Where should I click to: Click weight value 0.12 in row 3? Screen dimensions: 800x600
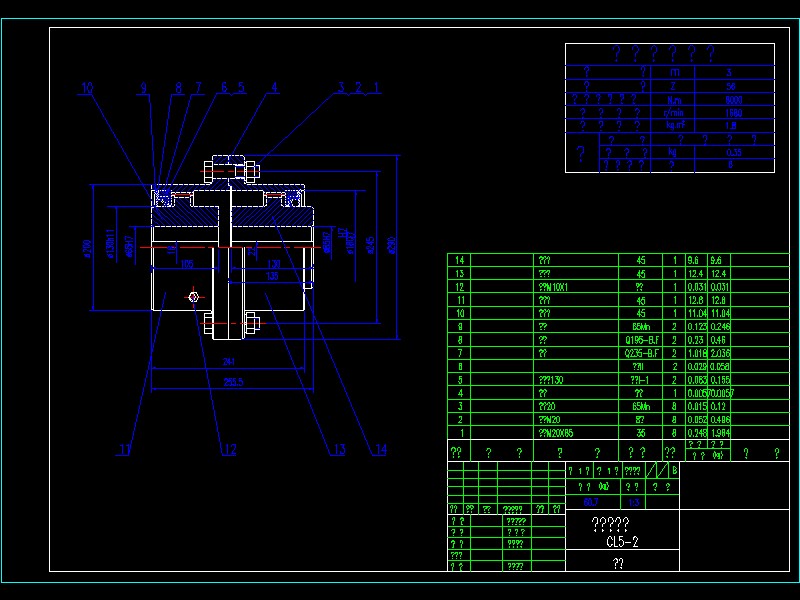coord(717,407)
